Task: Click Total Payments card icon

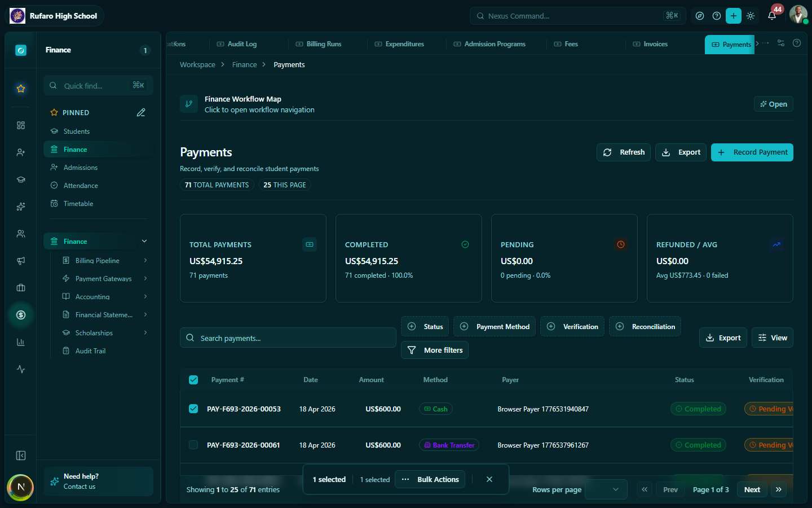Action: [x=310, y=244]
